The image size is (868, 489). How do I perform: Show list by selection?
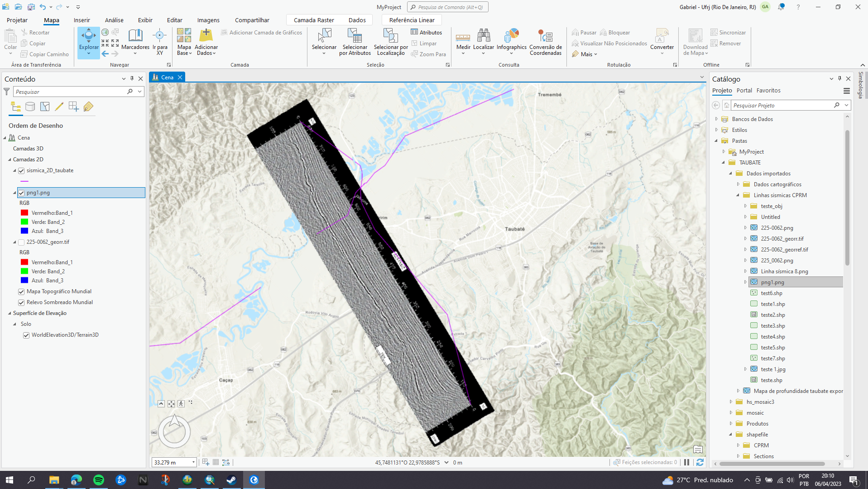point(45,107)
